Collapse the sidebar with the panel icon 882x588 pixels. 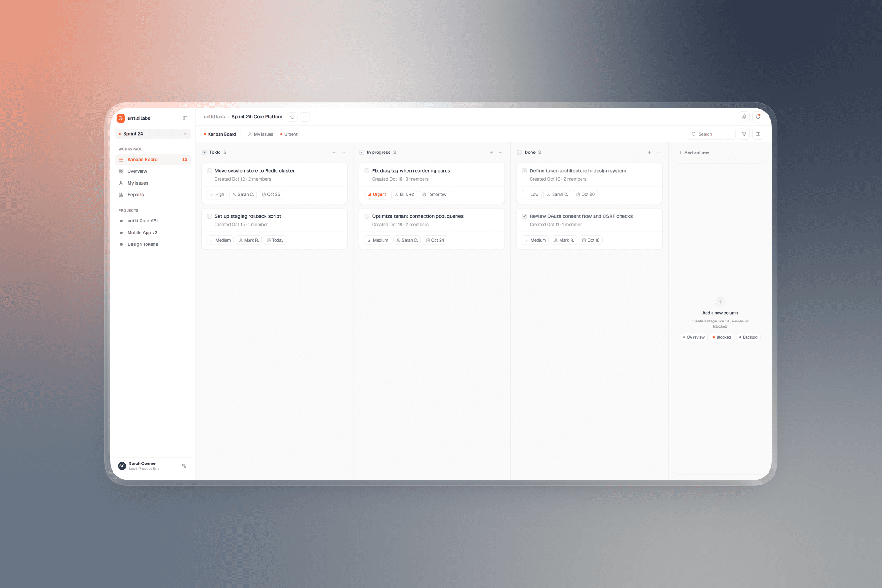click(185, 118)
